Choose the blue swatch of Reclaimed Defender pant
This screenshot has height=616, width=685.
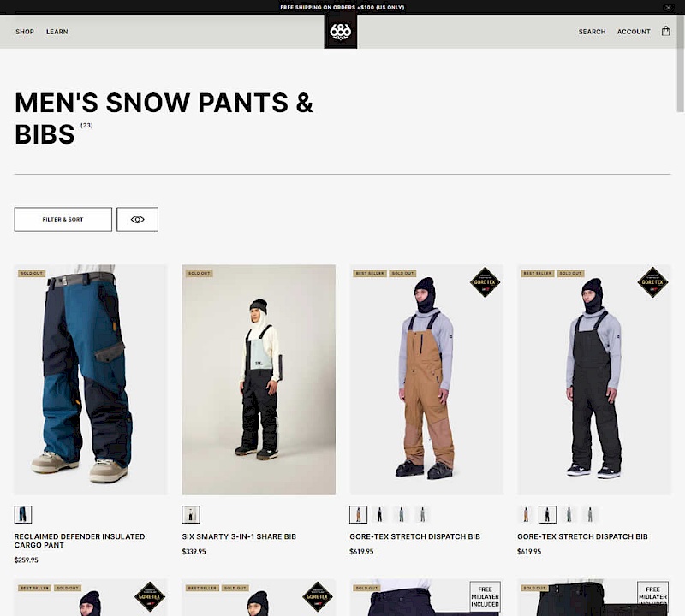pos(23,514)
